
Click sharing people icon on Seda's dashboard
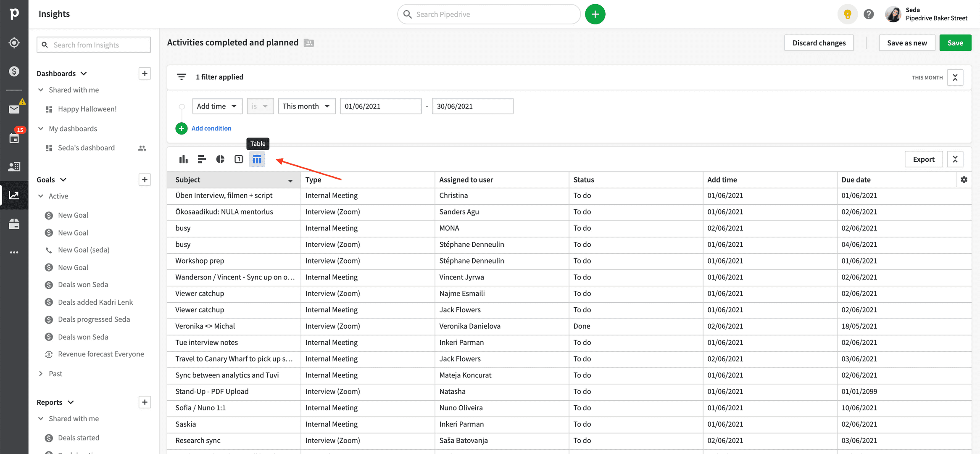(142, 148)
